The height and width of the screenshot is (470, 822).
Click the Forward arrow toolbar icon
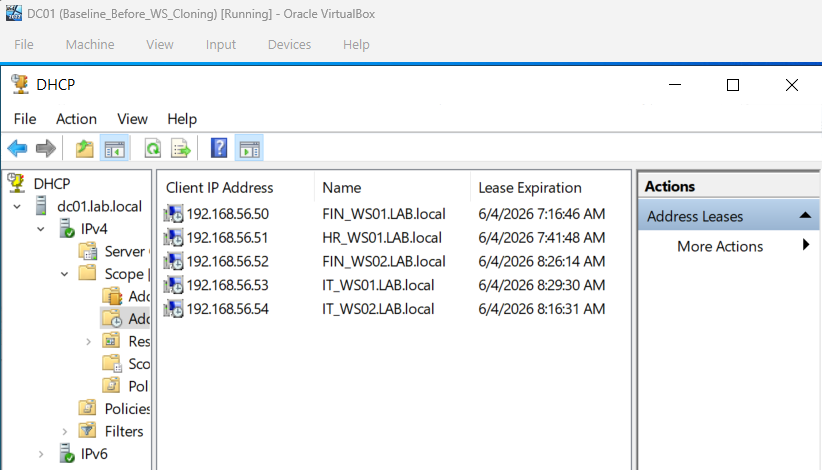(x=46, y=148)
